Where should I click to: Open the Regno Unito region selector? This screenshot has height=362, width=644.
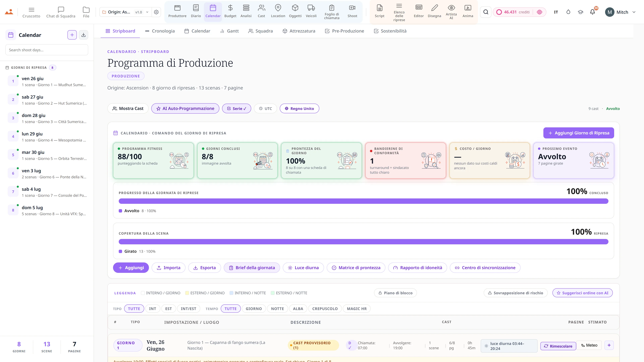299,108
